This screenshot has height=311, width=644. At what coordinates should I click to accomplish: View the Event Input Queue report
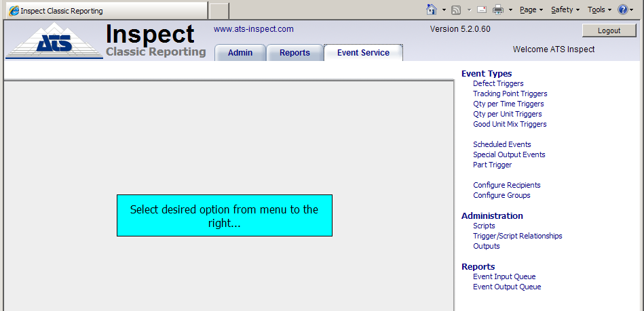(504, 276)
